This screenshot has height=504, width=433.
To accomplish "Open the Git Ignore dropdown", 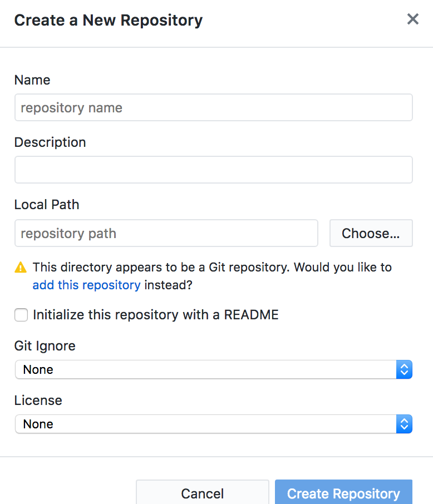I will (214, 369).
